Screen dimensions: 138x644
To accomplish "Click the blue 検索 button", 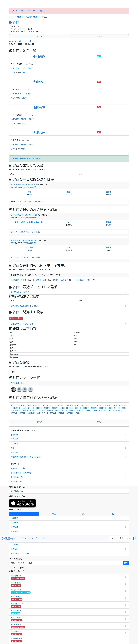I will (126, 563).
